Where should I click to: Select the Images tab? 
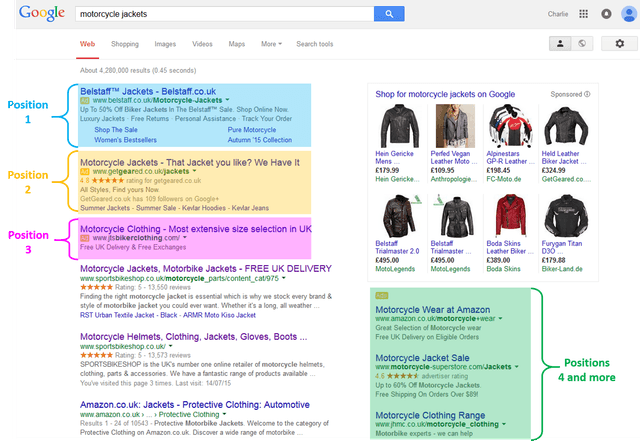coord(165,44)
